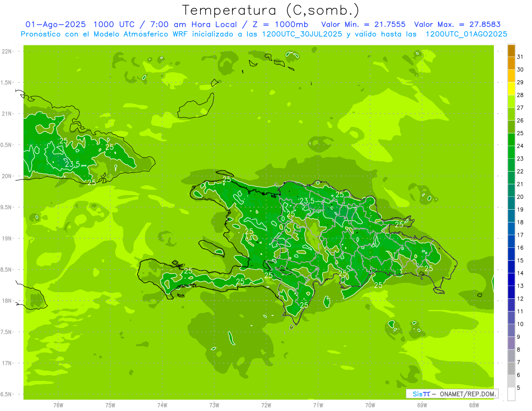Click the 'SisTT' logo text
Viewport: 532px width, 411px height.
pyautogui.click(x=421, y=394)
